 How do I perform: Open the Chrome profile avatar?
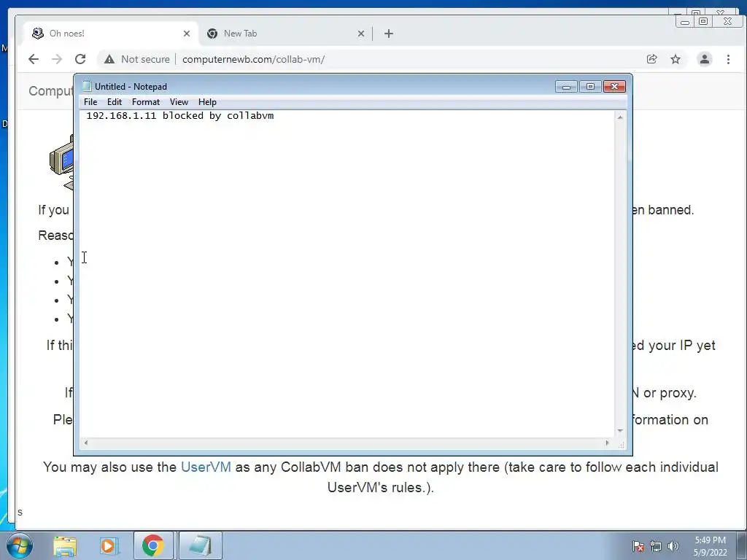[704, 59]
